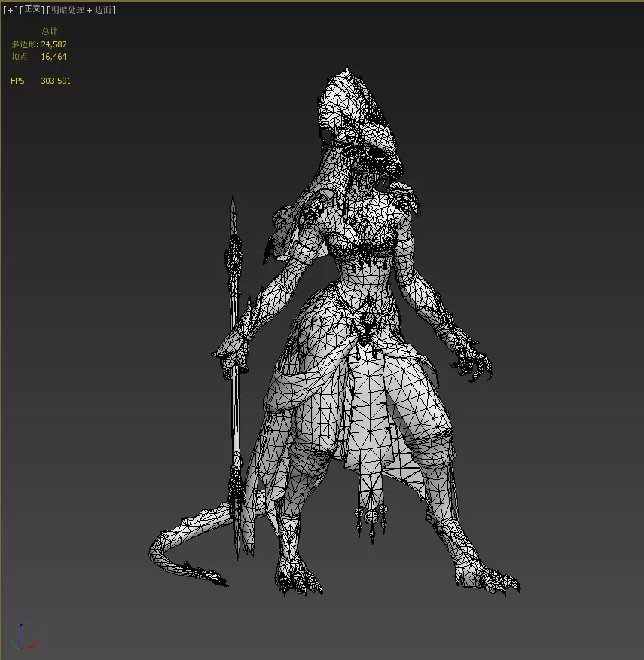
Task: Select the 多边形: 24,587 statistic
Action: click(x=39, y=44)
